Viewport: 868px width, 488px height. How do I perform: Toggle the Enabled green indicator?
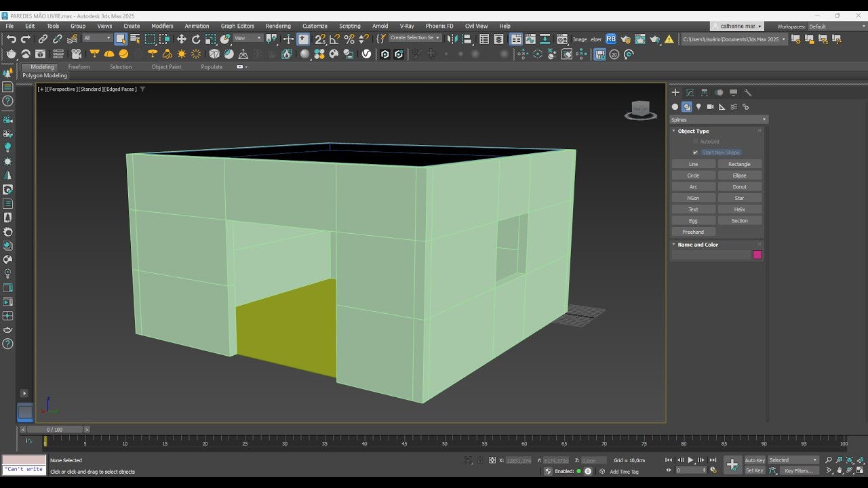click(578, 471)
